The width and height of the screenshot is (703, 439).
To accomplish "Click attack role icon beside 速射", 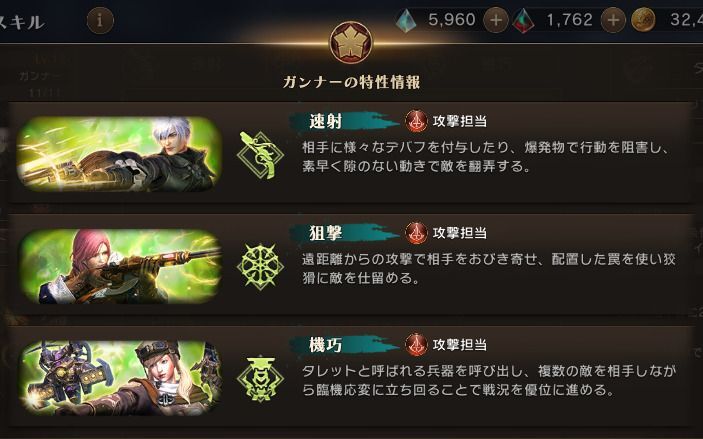I will pyautogui.click(x=417, y=121).
